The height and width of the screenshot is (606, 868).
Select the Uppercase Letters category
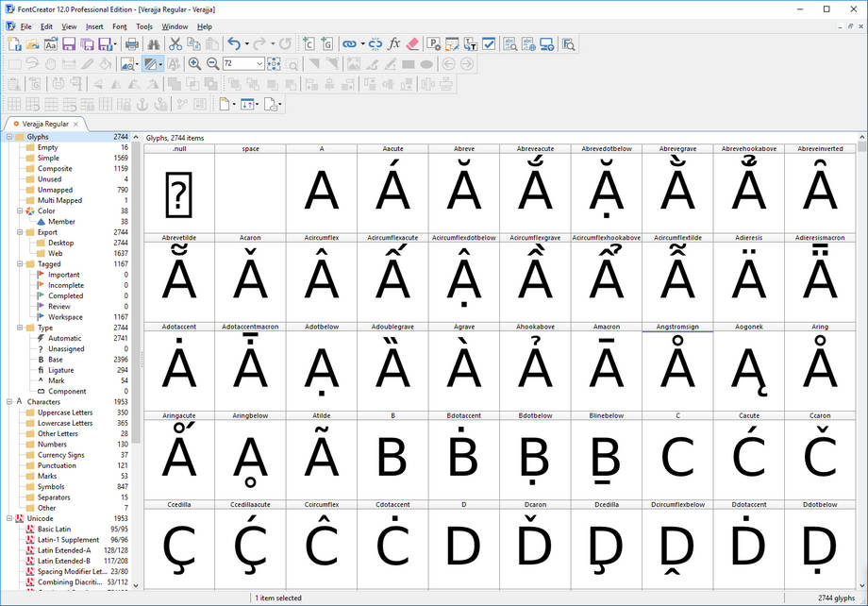(65, 412)
